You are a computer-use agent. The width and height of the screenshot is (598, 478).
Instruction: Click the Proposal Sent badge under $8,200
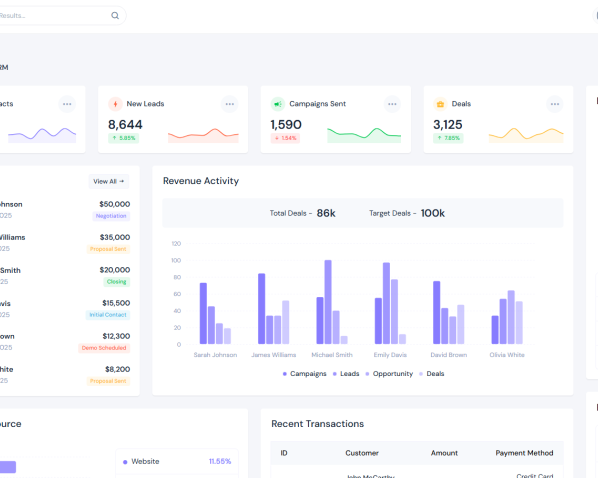click(108, 381)
